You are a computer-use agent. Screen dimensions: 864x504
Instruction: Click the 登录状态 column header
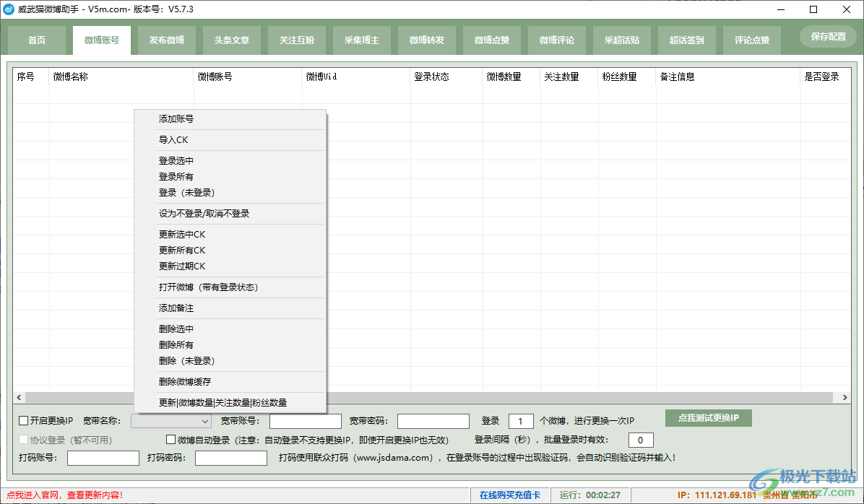[x=447, y=77]
